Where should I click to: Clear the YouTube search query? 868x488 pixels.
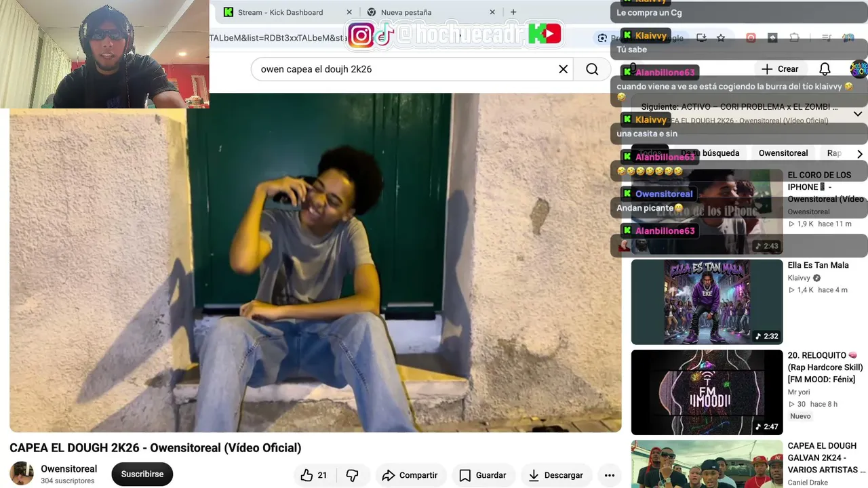click(x=563, y=69)
